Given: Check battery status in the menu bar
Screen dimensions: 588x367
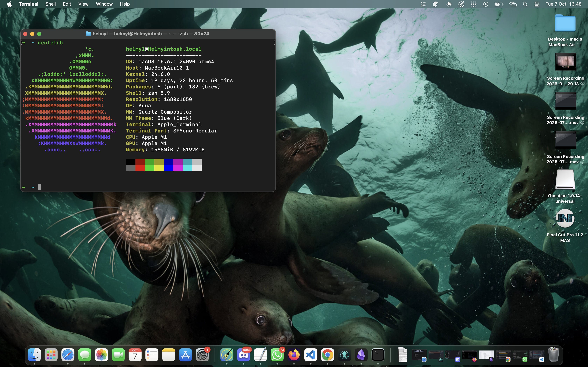Looking at the screenshot, I should coord(499,4).
